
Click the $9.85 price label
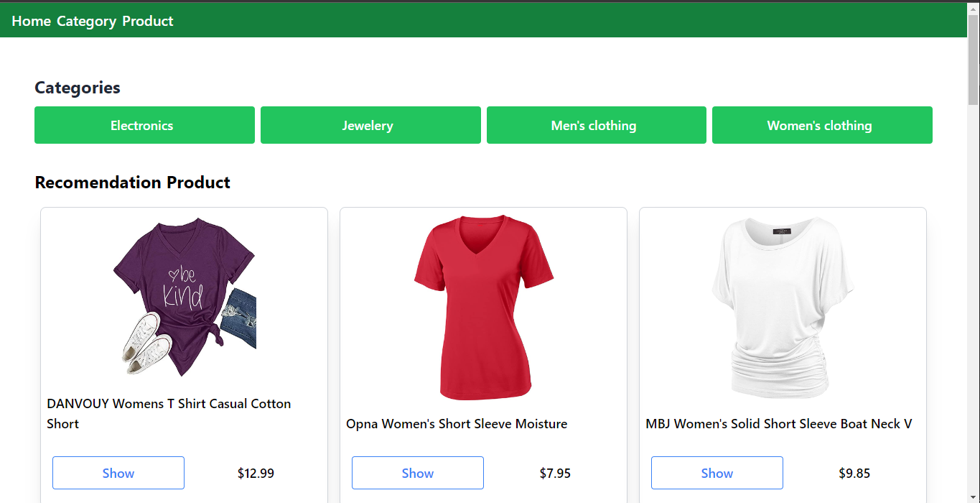click(854, 473)
